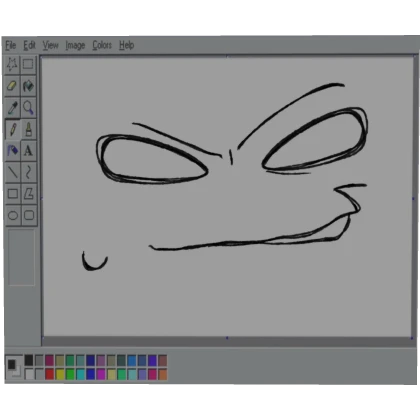Select the pale yellow swatch in bottom row
Screen dimensions: 420x420
pyautogui.click(x=111, y=374)
